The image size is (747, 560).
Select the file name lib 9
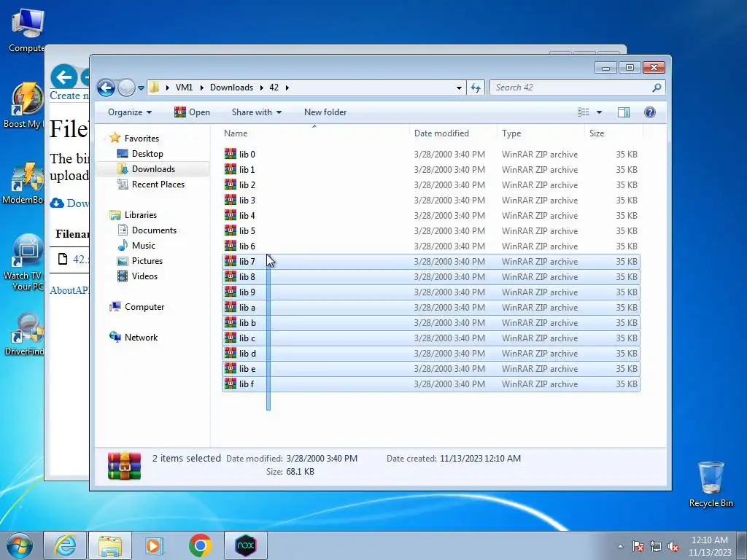[x=247, y=292]
